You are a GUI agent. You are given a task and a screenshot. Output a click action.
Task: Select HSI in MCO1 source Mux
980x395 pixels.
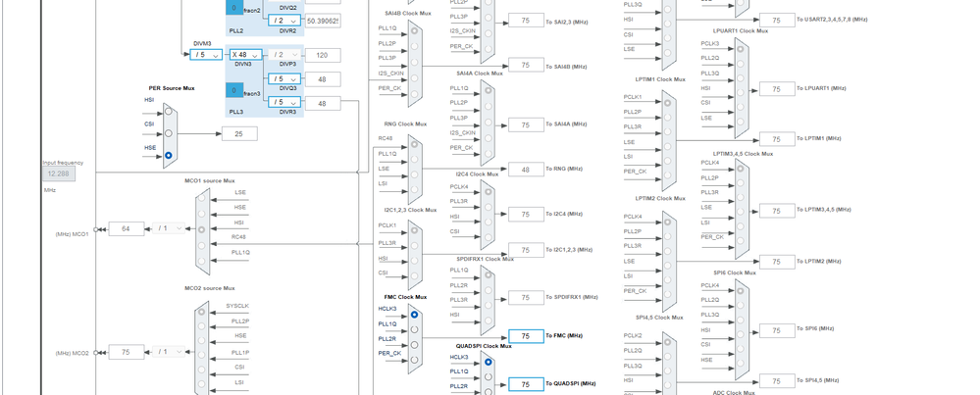[201, 229]
